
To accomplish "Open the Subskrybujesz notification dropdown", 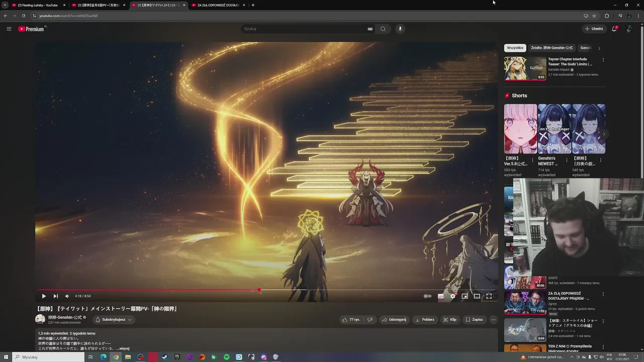I will click(x=114, y=319).
